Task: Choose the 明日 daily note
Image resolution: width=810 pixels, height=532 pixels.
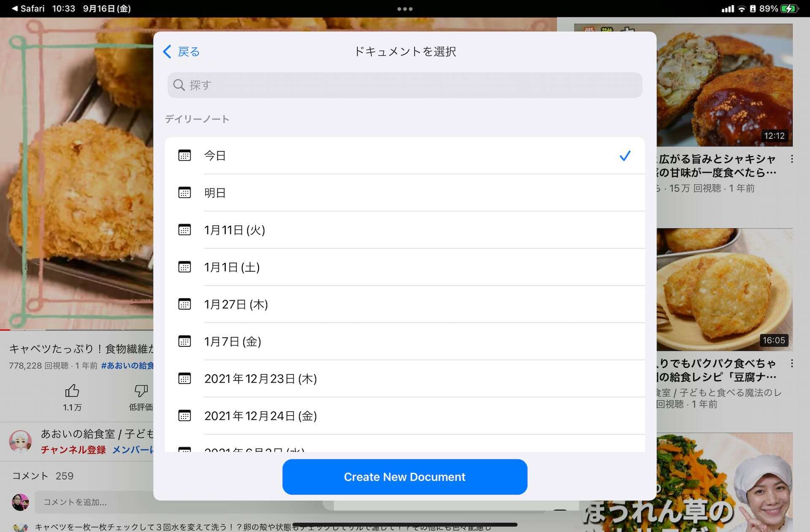Action: click(405, 193)
